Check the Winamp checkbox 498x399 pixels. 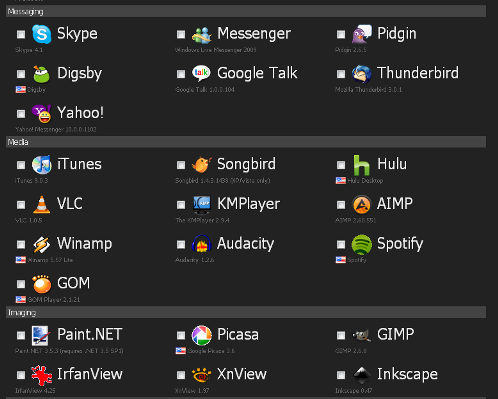click(x=21, y=244)
